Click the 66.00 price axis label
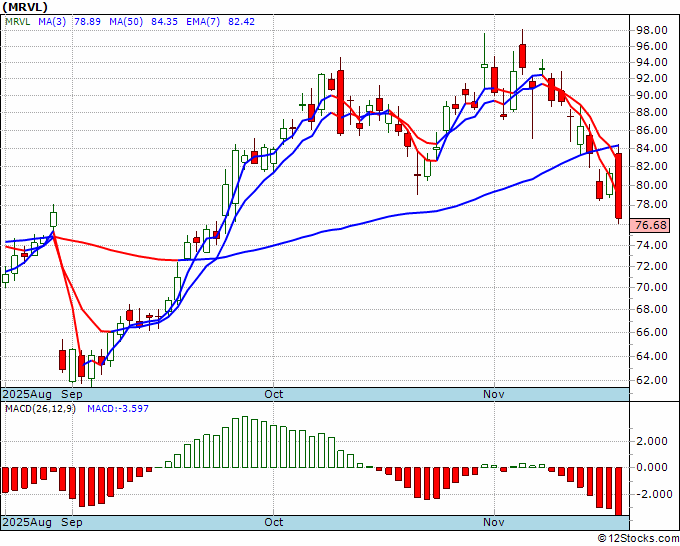Viewport: 680px width, 546px height. click(651, 332)
